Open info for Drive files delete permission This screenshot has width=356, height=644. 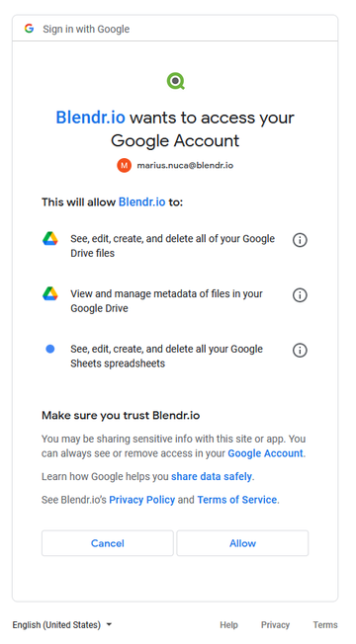(300, 240)
